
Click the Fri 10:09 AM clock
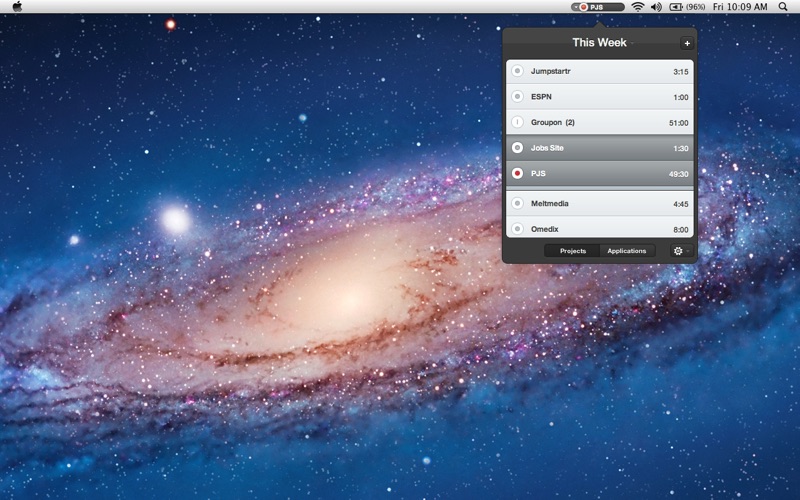click(740, 7)
